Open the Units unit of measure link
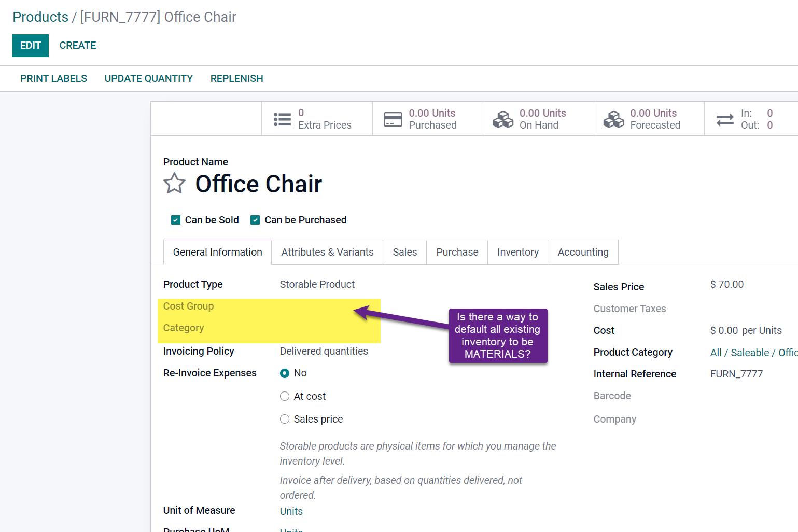 point(291,511)
